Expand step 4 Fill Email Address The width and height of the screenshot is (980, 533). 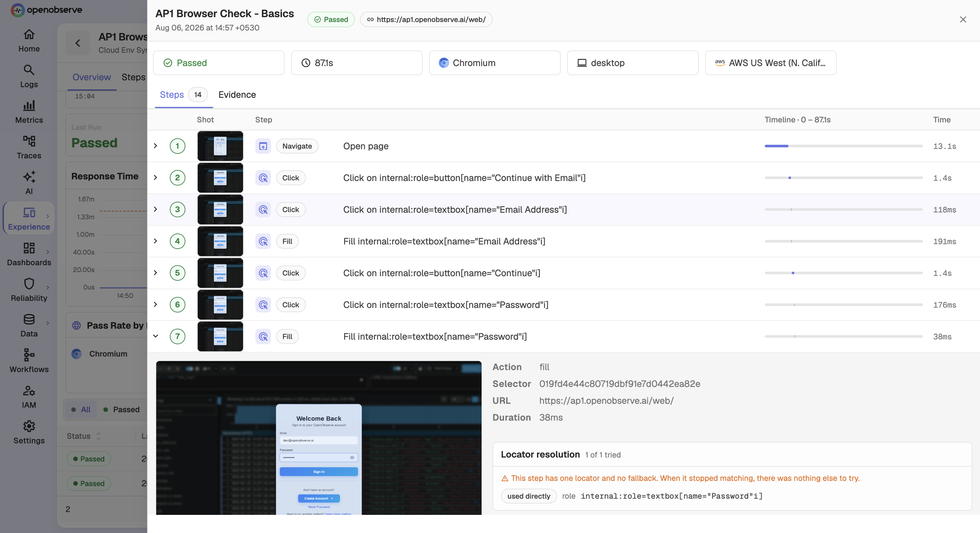coord(155,241)
